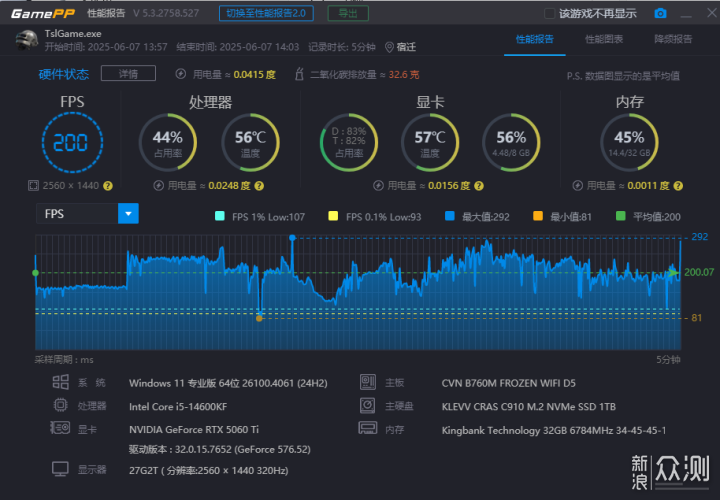Viewport: 720px width, 500px height.
Task: Open help icon next to 2560 × 1440
Action: pos(107,186)
